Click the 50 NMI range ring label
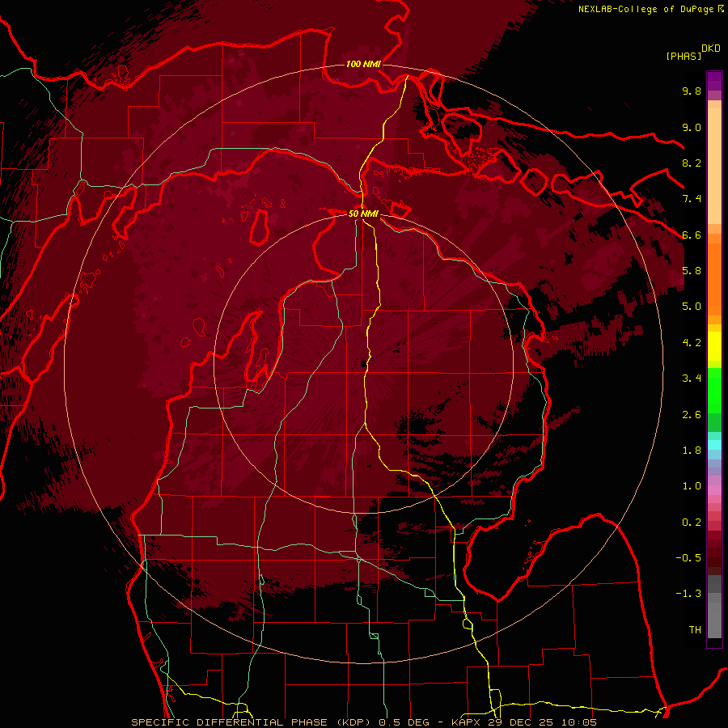The width and height of the screenshot is (728, 728). click(363, 214)
